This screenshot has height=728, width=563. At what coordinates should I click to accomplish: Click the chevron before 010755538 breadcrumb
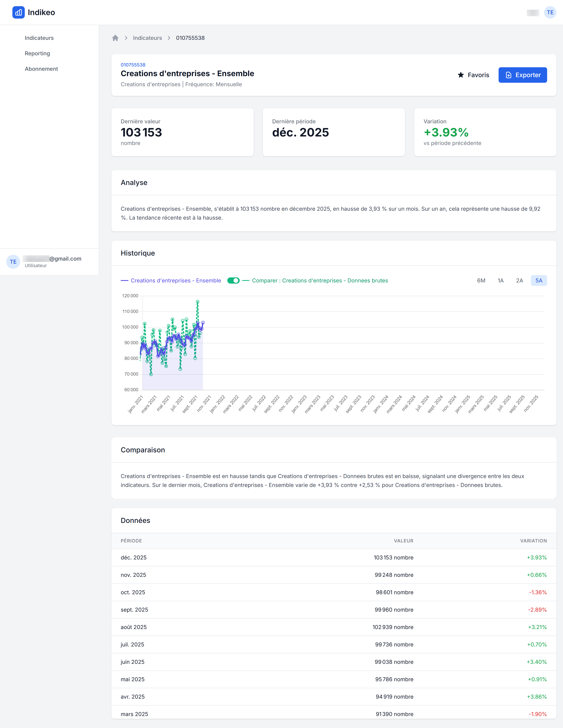tap(169, 38)
